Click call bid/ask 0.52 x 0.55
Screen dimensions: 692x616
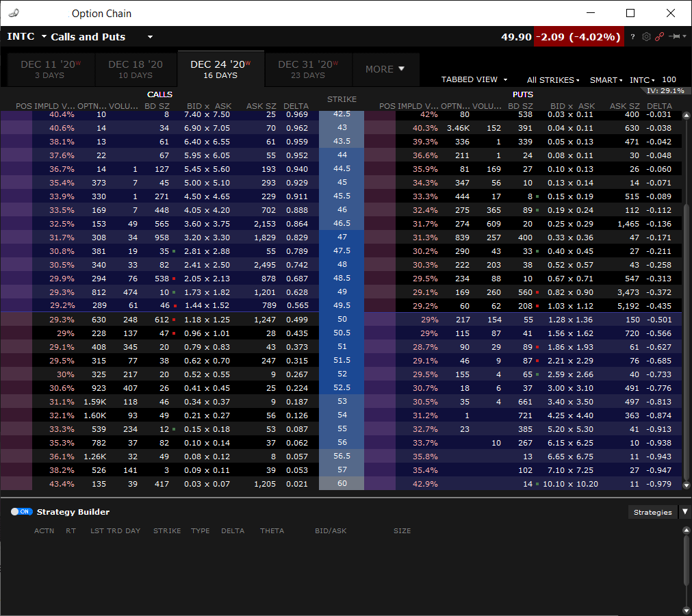(x=207, y=374)
